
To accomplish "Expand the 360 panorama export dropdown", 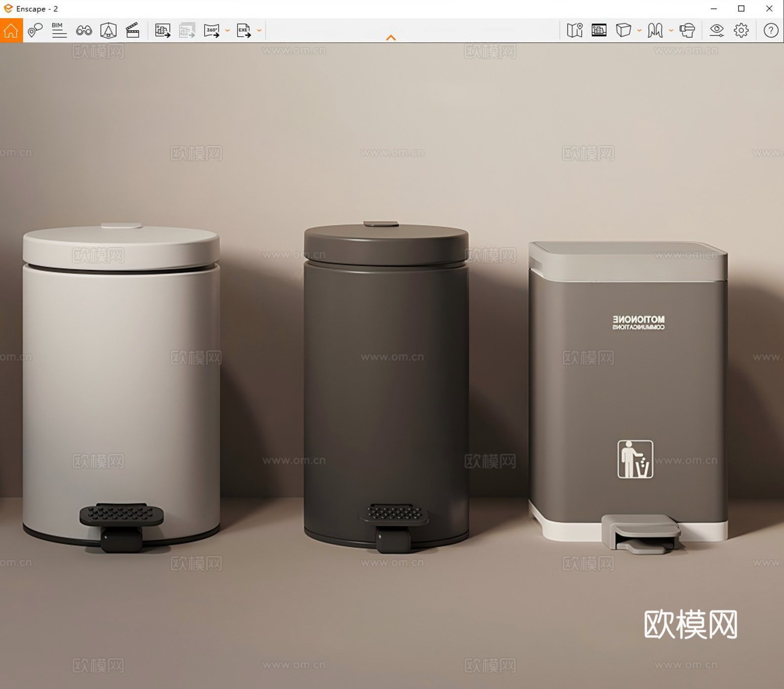I will [x=227, y=31].
